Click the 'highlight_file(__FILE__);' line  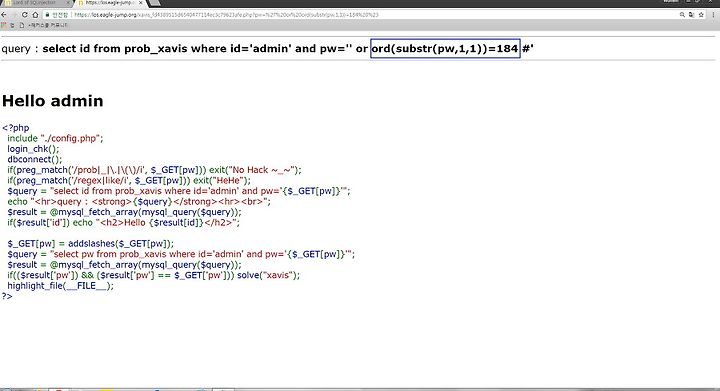[60, 286]
